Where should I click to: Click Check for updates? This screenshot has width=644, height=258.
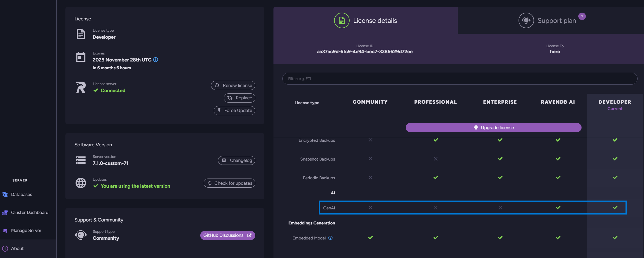click(229, 183)
